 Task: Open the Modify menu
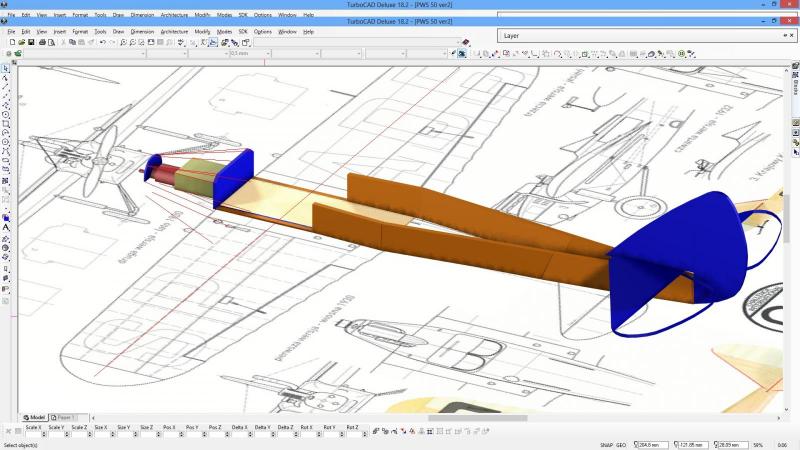[x=203, y=31]
